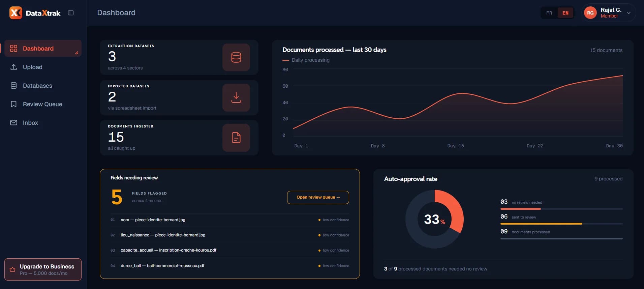Switch language to FR
This screenshot has height=289, width=644.
point(549,13)
